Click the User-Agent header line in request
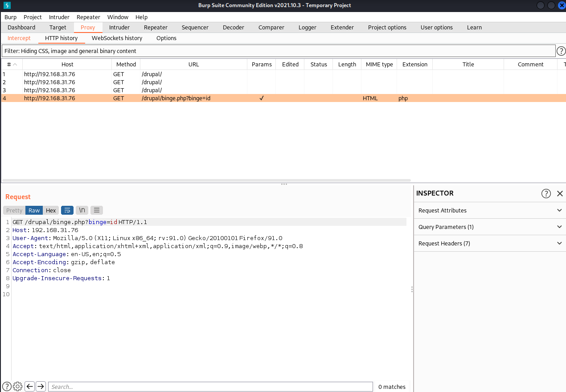The height and width of the screenshot is (392, 566). tap(147, 238)
